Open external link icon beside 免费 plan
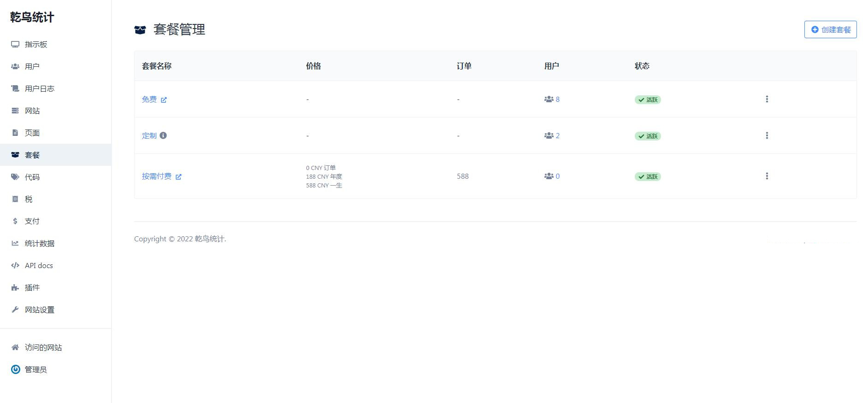 point(164,99)
